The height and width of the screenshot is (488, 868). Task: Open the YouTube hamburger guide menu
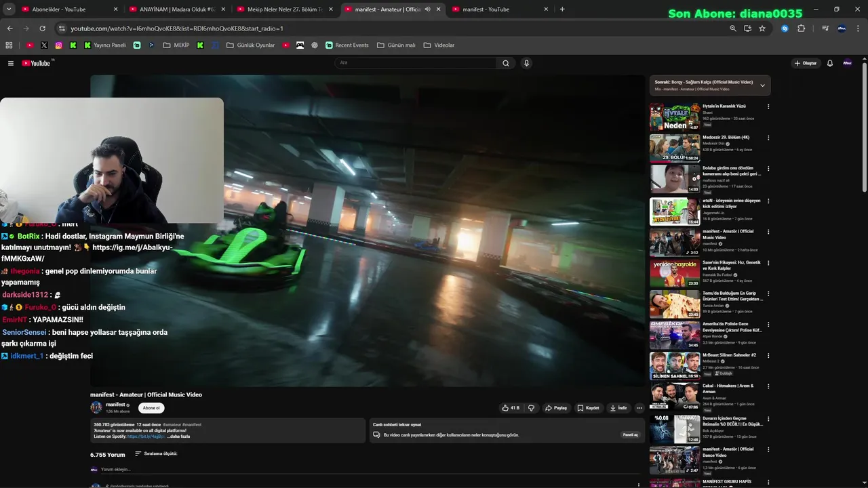coord(10,63)
